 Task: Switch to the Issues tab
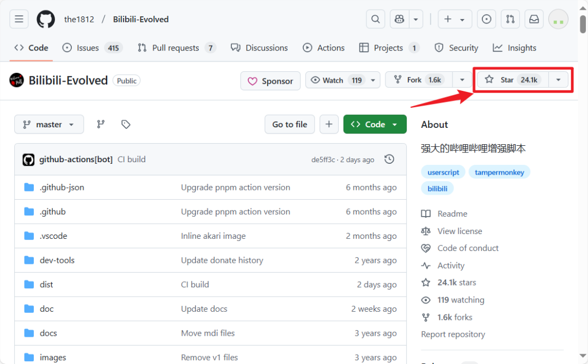tap(93, 48)
